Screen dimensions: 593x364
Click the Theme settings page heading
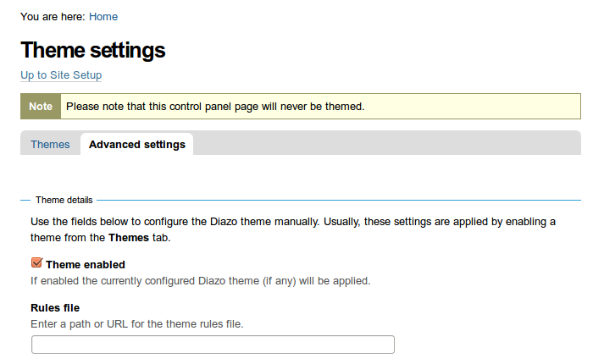pyautogui.click(x=92, y=50)
